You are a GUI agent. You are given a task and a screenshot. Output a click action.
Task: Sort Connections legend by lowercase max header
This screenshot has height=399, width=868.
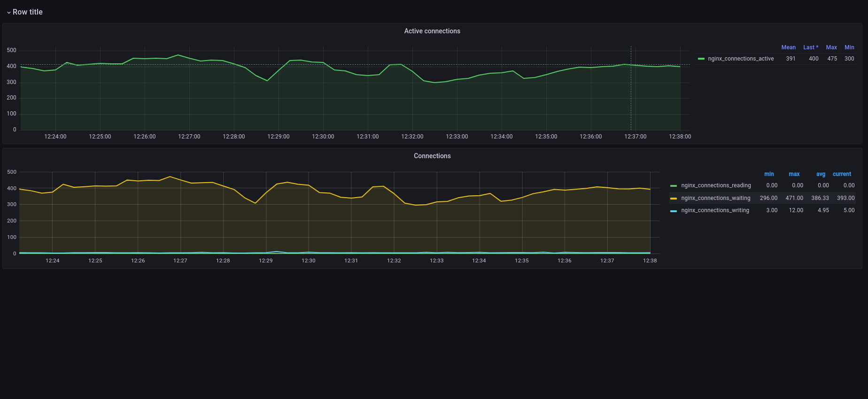(794, 174)
